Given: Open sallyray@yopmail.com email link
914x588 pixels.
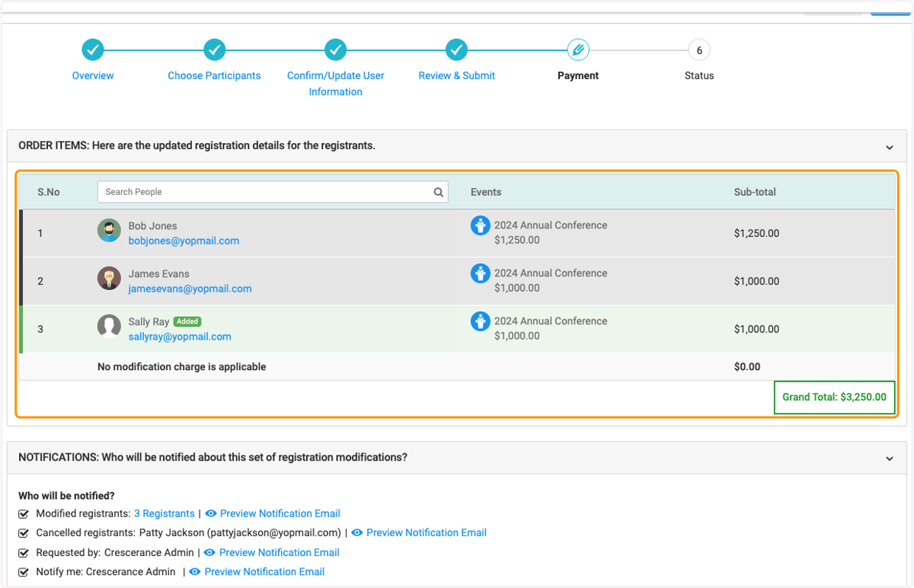Looking at the screenshot, I should 180,337.
